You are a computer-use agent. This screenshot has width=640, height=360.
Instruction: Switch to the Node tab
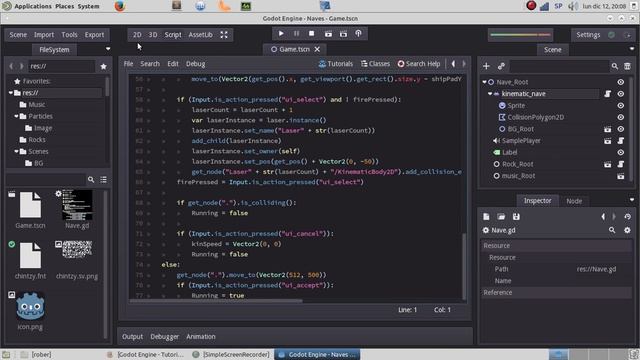point(574,201)
